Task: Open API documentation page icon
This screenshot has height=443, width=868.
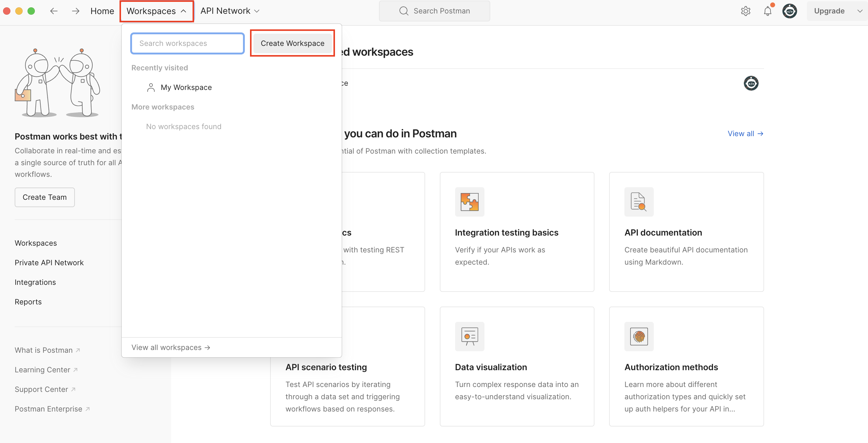Action: [x=638, y=202]
